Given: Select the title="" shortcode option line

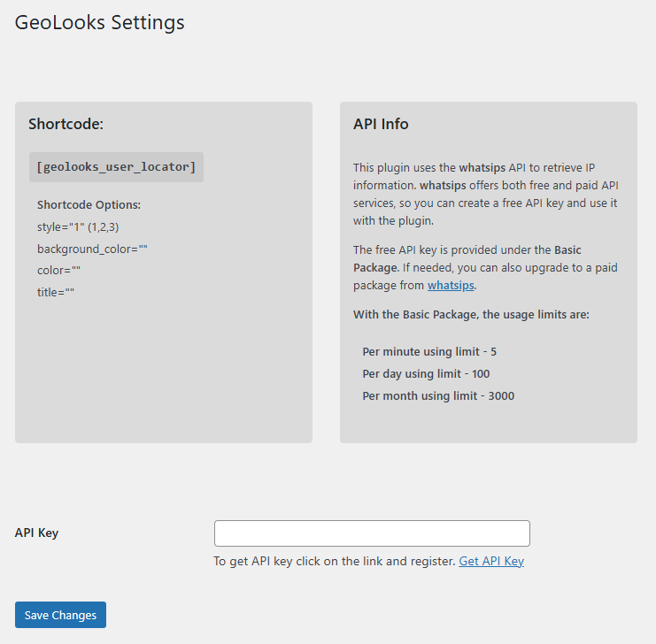Looking at the screenshot, I should pyautogui.click(x=56, y=292).
